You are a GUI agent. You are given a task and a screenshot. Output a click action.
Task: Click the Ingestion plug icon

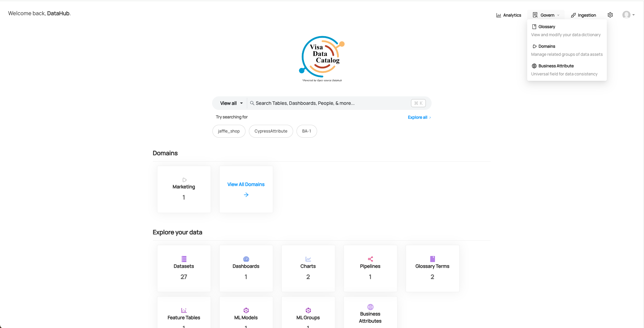573,15
